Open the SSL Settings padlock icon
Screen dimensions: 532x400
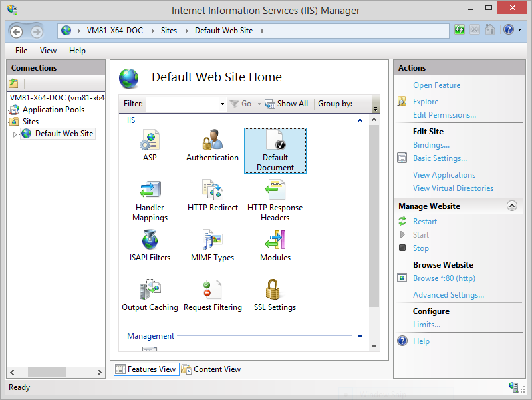(x=275, y=291)
